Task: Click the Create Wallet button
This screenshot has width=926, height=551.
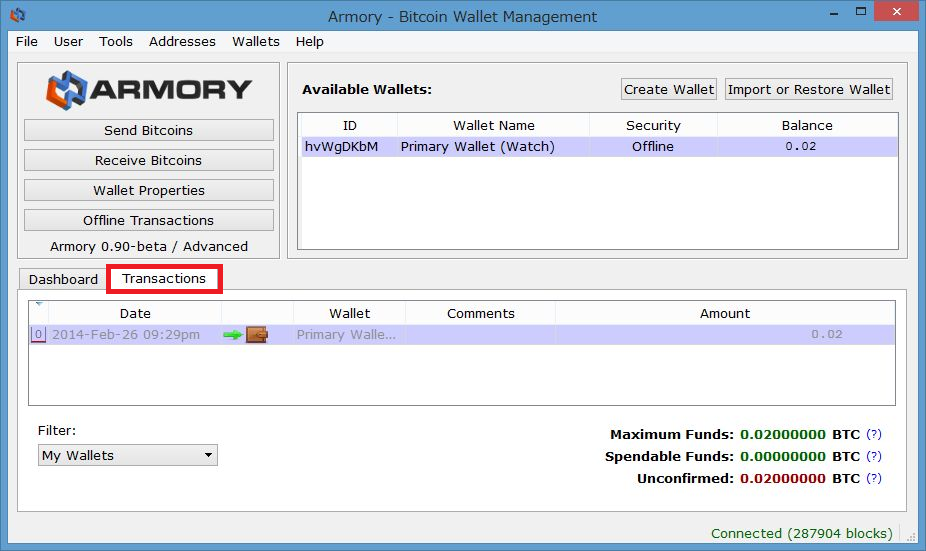Action: [669, 89]
